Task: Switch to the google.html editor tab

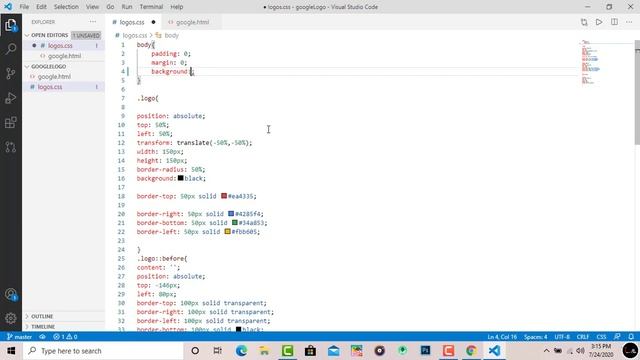Action: (x=192, y=22)
